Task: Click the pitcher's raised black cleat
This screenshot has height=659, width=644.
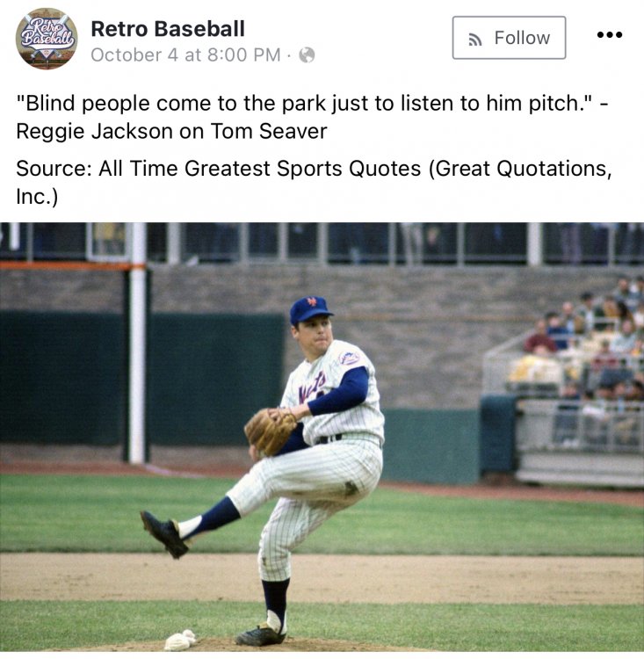Action: coord(163,533)
